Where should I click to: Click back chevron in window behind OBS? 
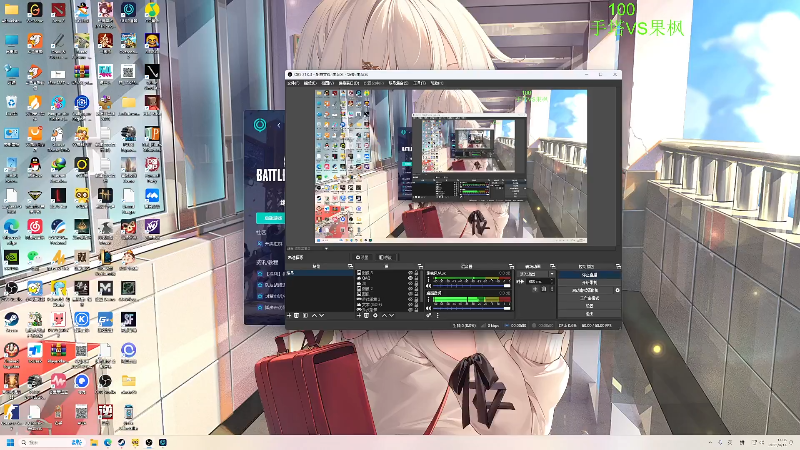tap(279, 125)
